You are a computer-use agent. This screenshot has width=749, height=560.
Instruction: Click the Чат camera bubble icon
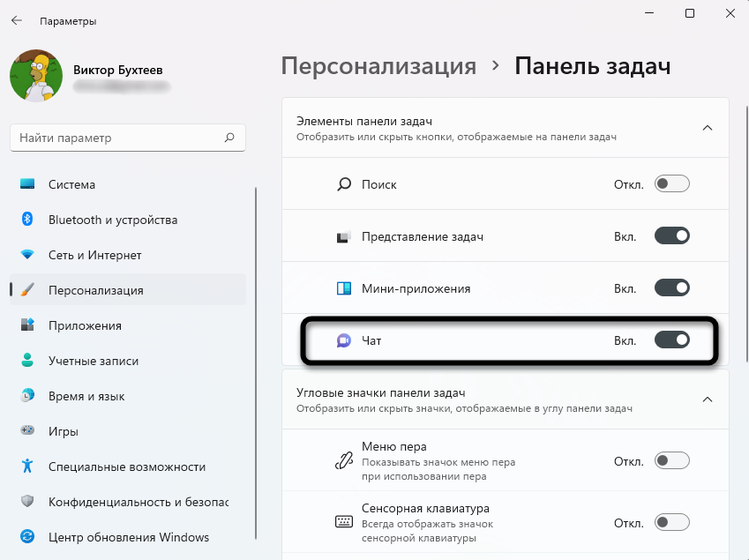344,340
